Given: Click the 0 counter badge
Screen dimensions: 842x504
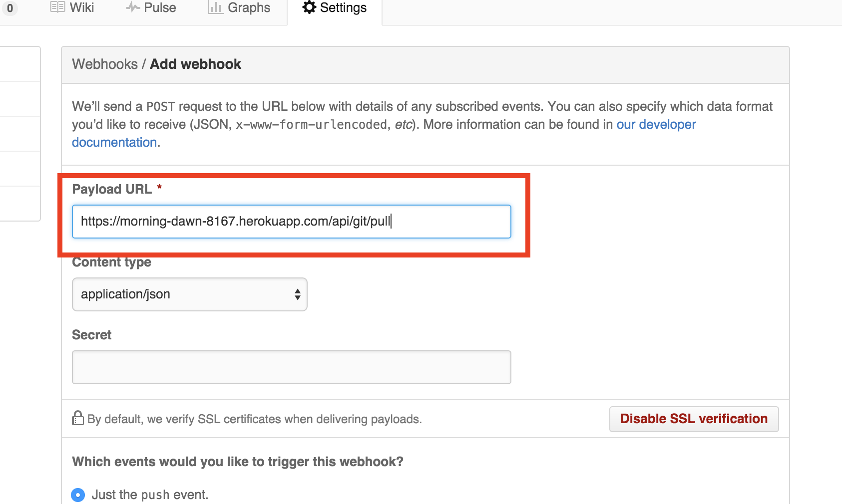Looking at the screenshot, I should [10, 8].
